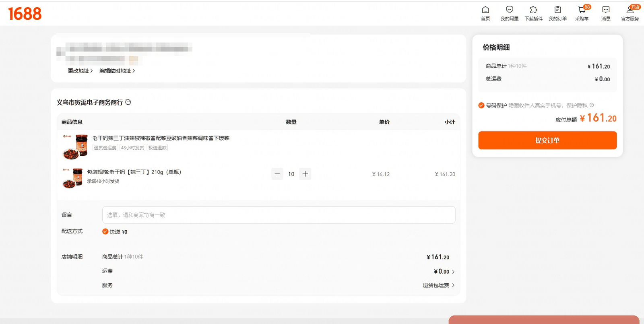644x324 pixels.
Task: Click the 极速退款 product tag
Action: pyautogui.click(x=157, y=148)
